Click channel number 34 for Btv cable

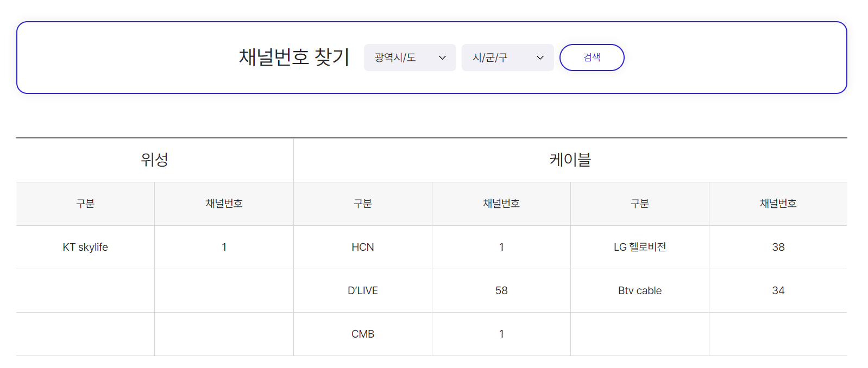coord(778,290)
